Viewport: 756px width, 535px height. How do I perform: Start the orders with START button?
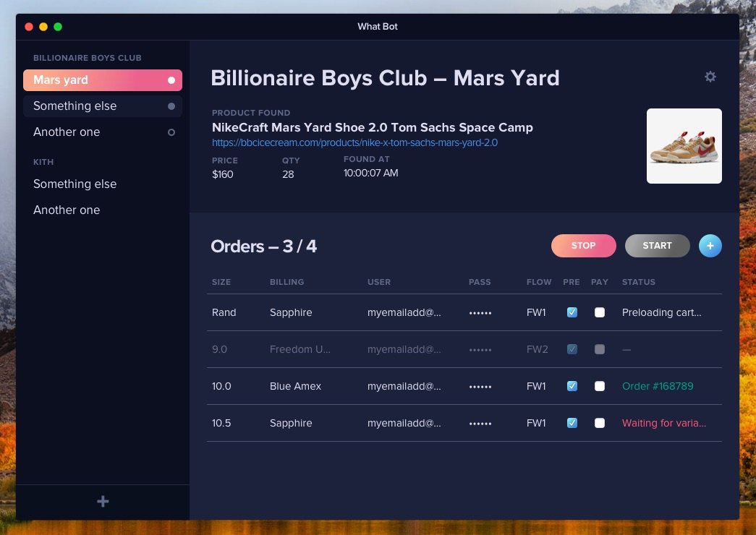pyautogui.click(x=657, y=246)
